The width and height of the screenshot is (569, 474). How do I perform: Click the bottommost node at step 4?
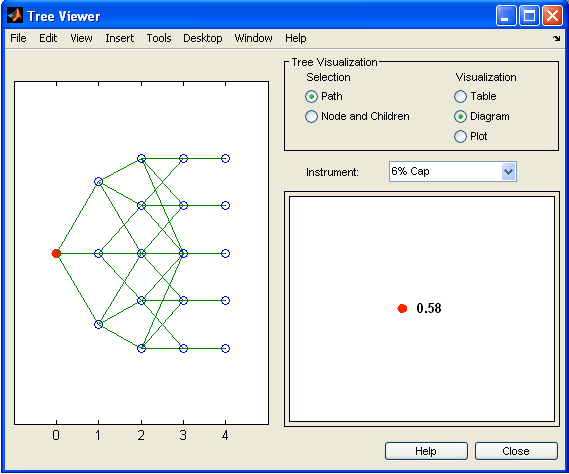[x=225, y=348]
